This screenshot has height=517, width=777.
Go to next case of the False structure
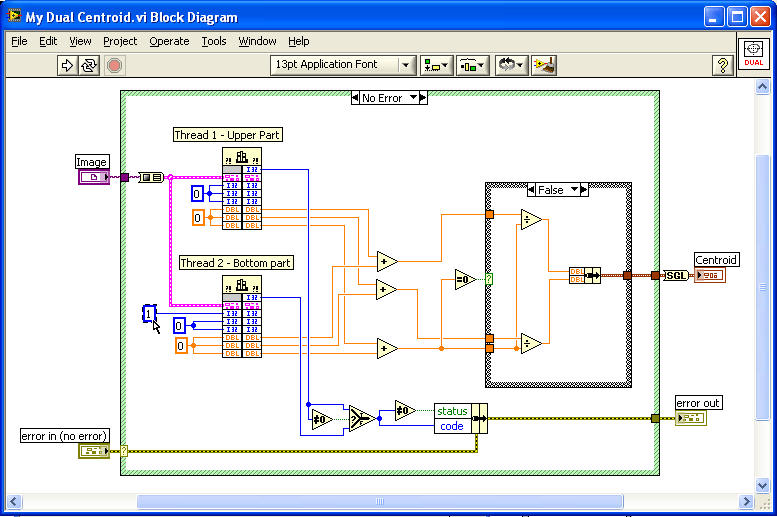[584, 190]
